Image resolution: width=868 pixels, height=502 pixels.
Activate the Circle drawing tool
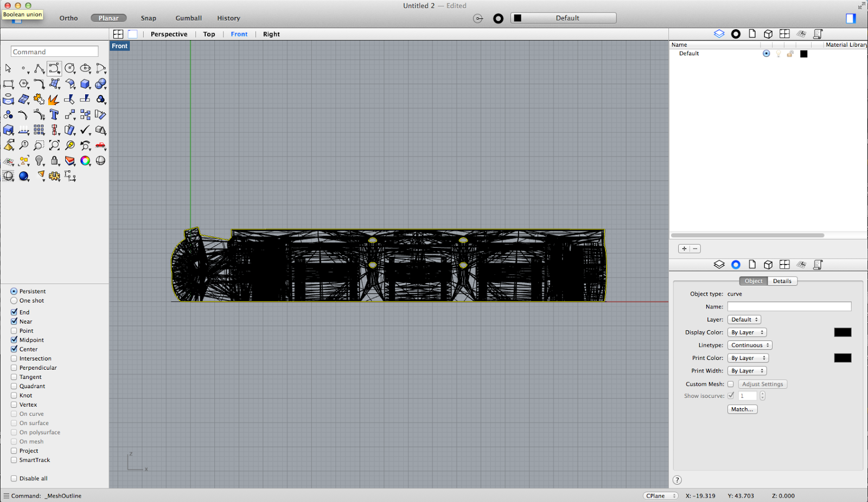pyautogui.click(x=70, y=68)
